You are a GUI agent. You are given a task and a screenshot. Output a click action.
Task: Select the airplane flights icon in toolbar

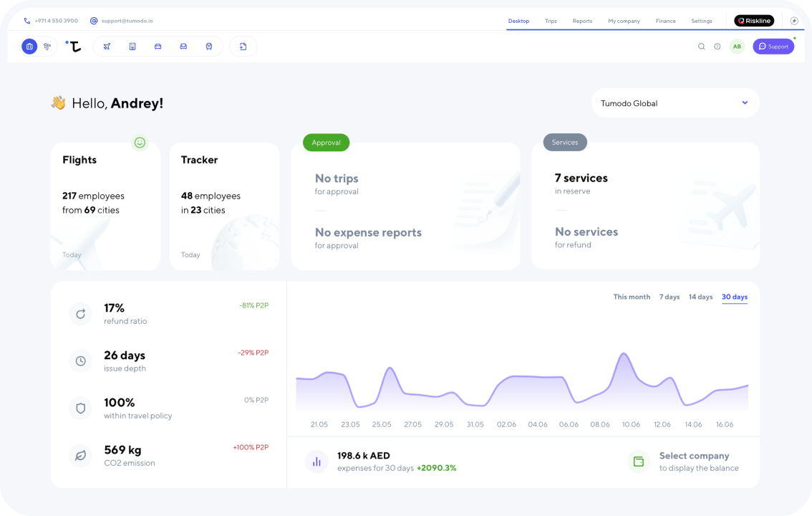click(x=107, y=47)
